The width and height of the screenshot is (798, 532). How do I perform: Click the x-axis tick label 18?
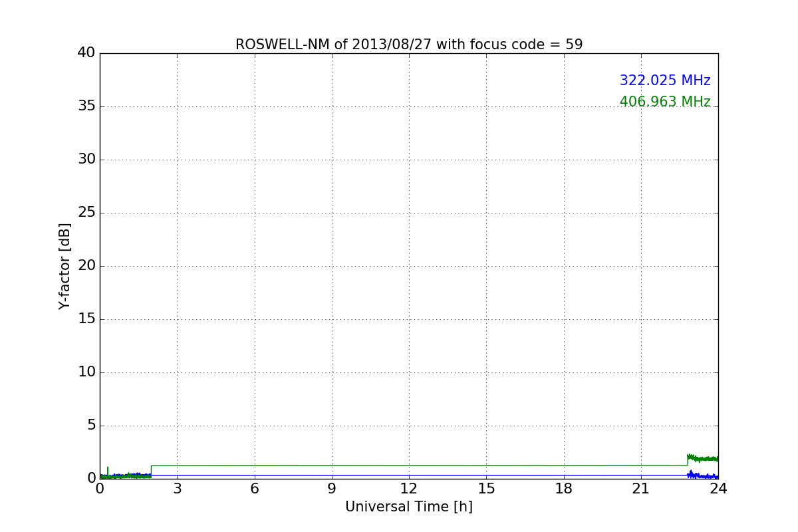coord(564,489)
